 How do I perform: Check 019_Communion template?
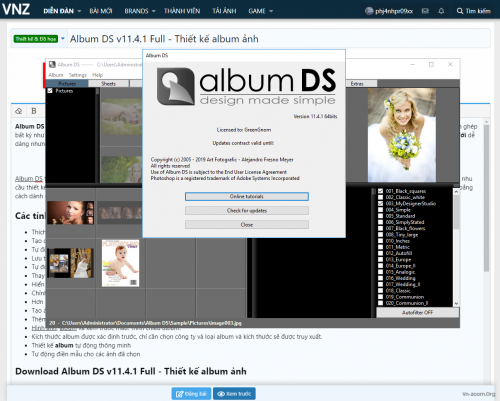(380, 297)
